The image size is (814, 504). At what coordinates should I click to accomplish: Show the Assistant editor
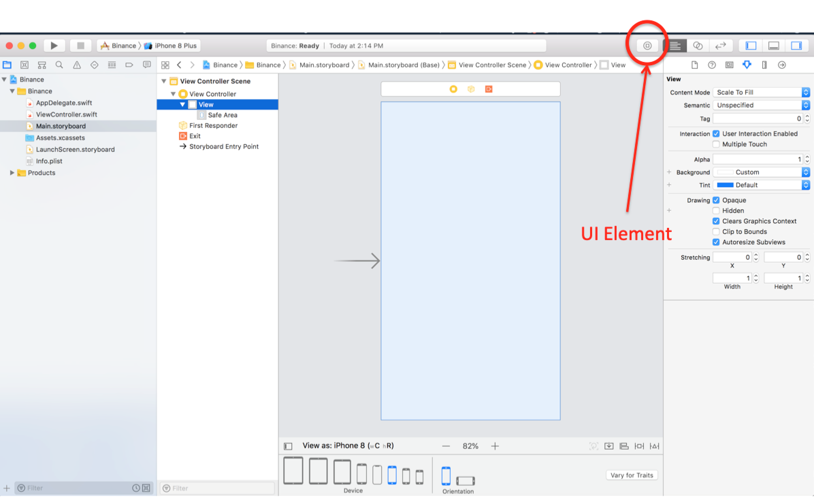(698, 46)
